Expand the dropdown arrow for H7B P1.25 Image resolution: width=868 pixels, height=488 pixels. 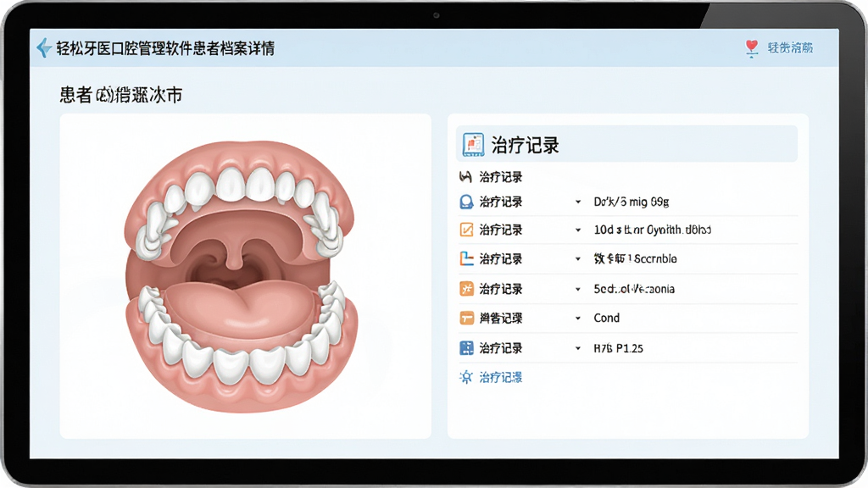tap(578, 348)
